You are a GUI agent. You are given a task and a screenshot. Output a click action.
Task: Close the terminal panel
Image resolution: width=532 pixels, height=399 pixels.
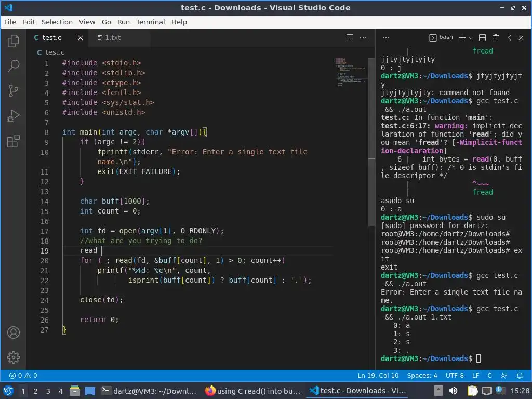pyautogui.click(x=521, y=37)
